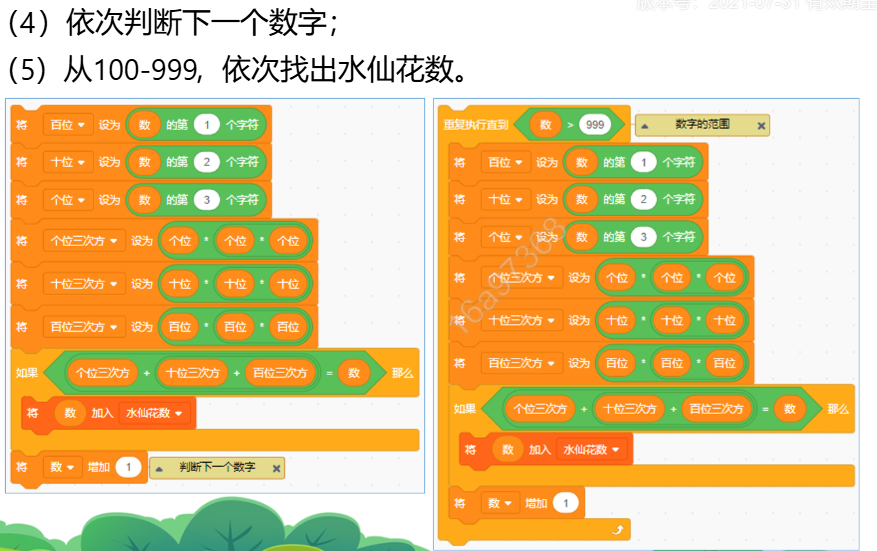Click character index 1 in the left 百位 block
Screen dimensions: 877x551
pos(206,125)
